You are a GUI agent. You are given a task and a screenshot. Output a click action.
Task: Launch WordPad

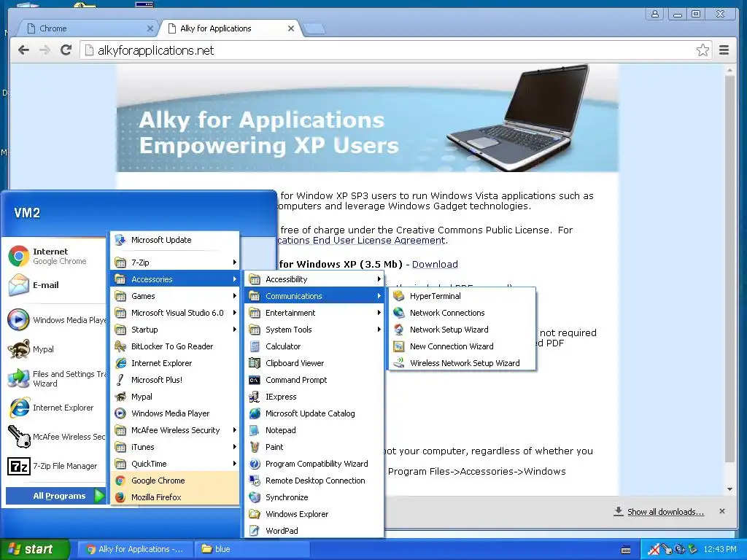coord(314,531)
